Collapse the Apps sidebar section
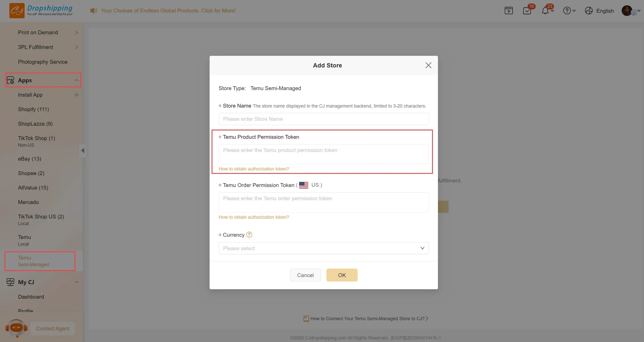644x342 pixels. coord(76,80)
